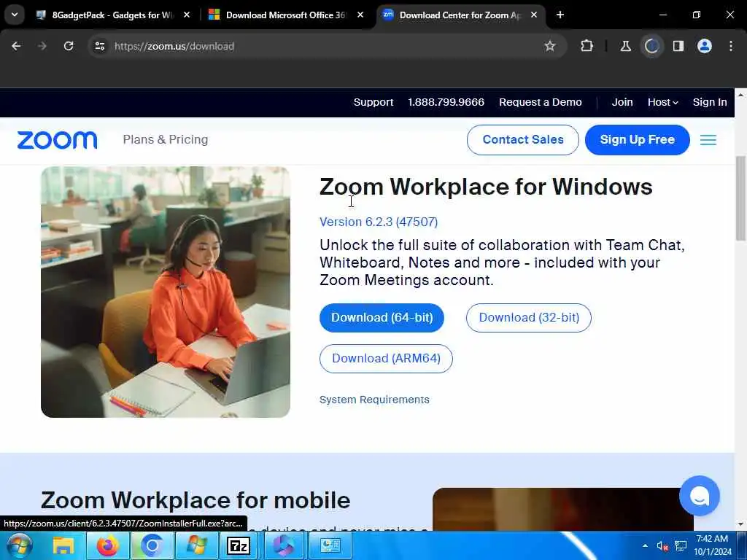Screen dimensions: 747x560
Task: Click the 1.888.799.9666 phone number
Action: pos(446,102)
